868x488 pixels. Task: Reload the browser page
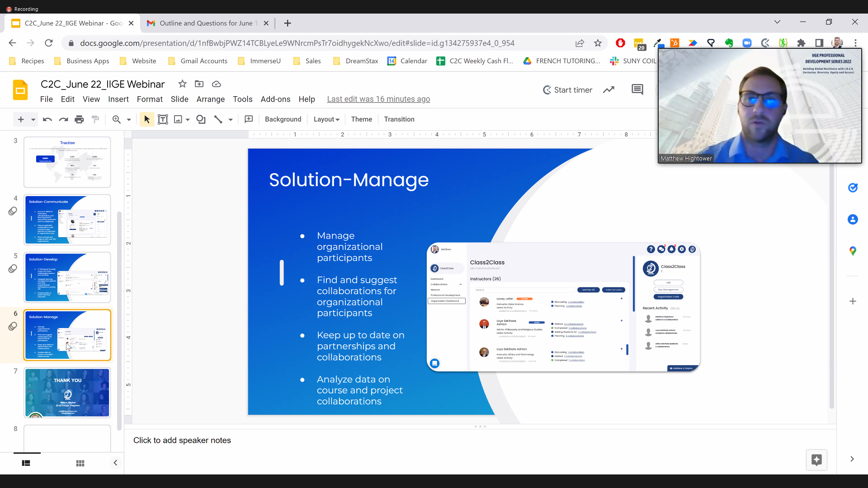[x=49, y=43]
